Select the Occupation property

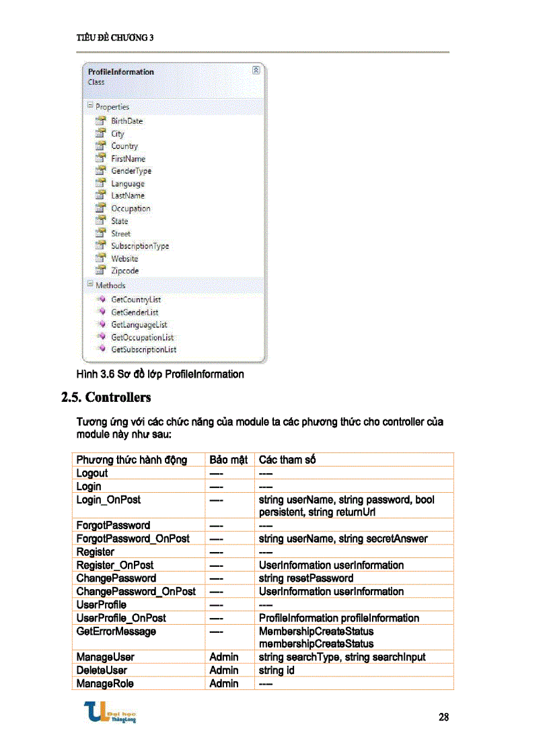[x=131, y=209]
